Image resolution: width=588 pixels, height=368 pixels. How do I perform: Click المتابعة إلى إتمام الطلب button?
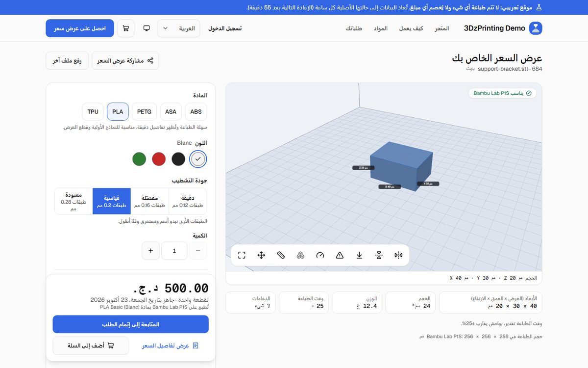(131, 324)
